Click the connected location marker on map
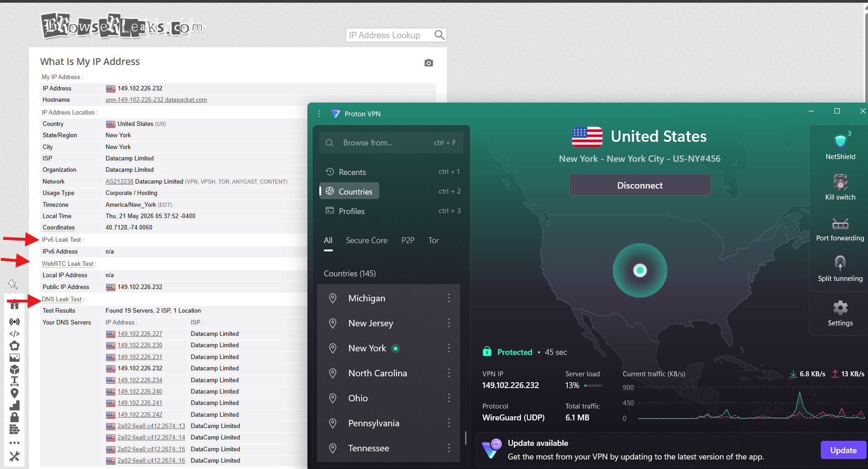The width and height of the screenshot is (868, 469). pos(640,270)
